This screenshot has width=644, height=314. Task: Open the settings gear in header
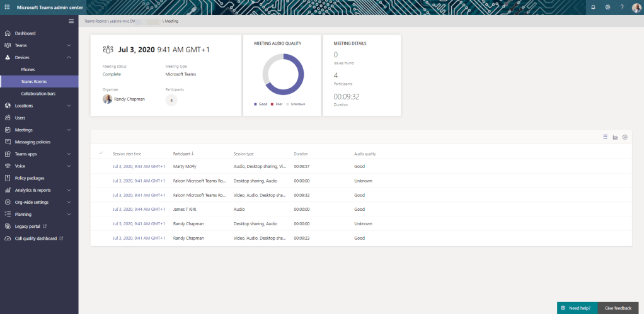tap(607, 7)
